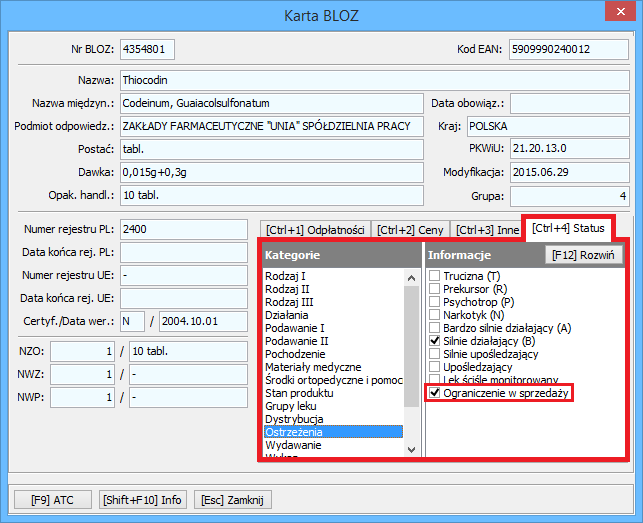The width and height of the screenshot is (643, 523).
Task: Uncheck Silnie działający (B)
Action: (434, 341)
